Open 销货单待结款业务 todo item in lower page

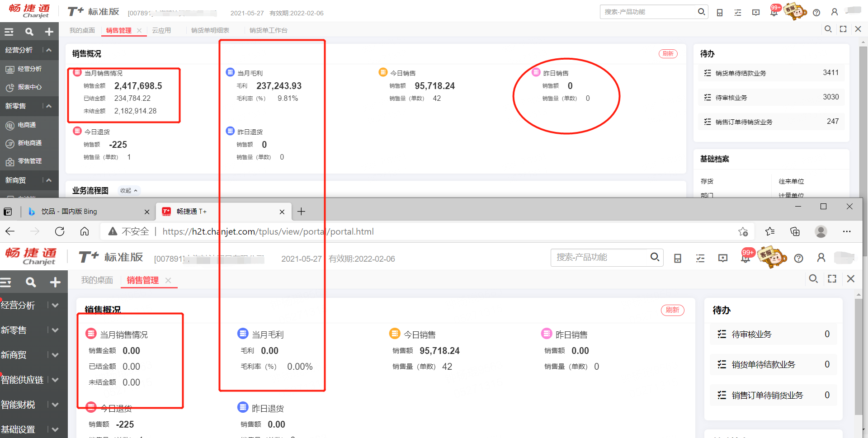click(x=773, y=364)
